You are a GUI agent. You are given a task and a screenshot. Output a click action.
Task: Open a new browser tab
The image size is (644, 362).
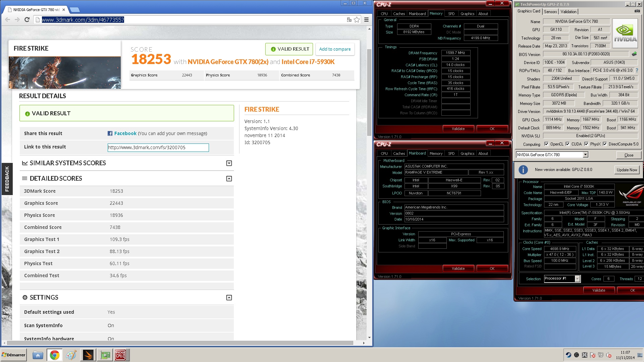[74, 9]
